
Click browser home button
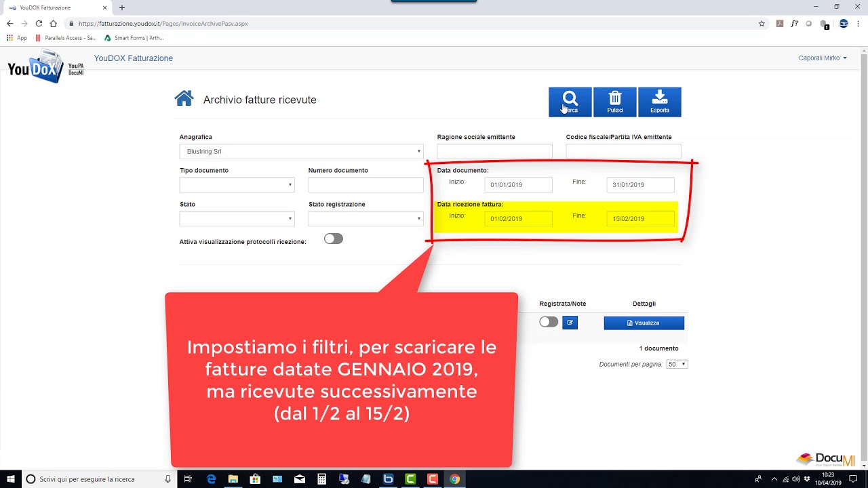point(53,23)
